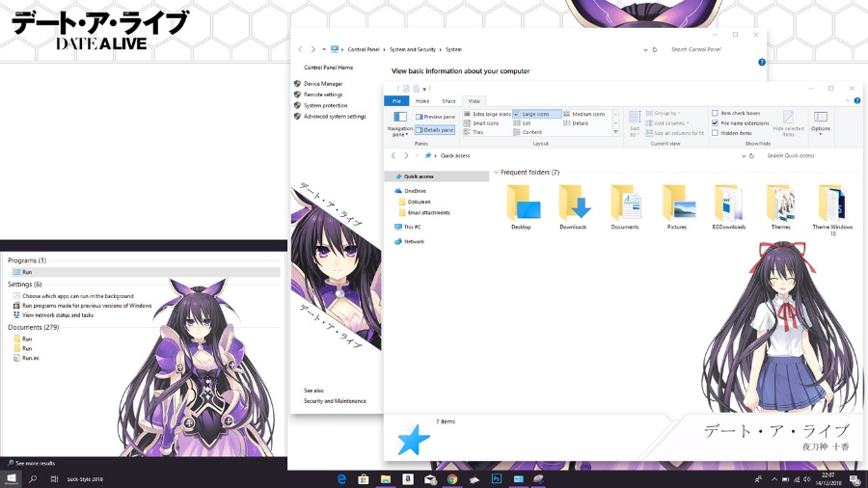Toggle the Details pane off
Image resolution: width=868 pixels, height=488 pixels.
(435, 130)
